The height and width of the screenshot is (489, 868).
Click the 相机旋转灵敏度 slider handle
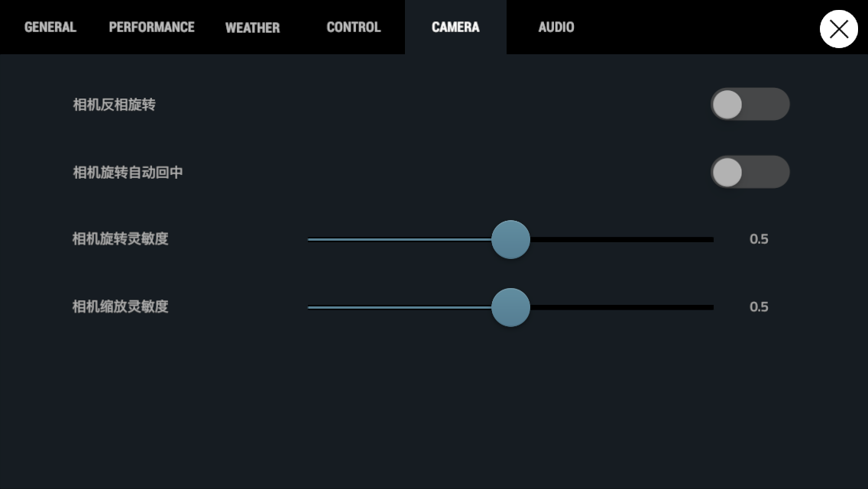click(x=510, y=239)
